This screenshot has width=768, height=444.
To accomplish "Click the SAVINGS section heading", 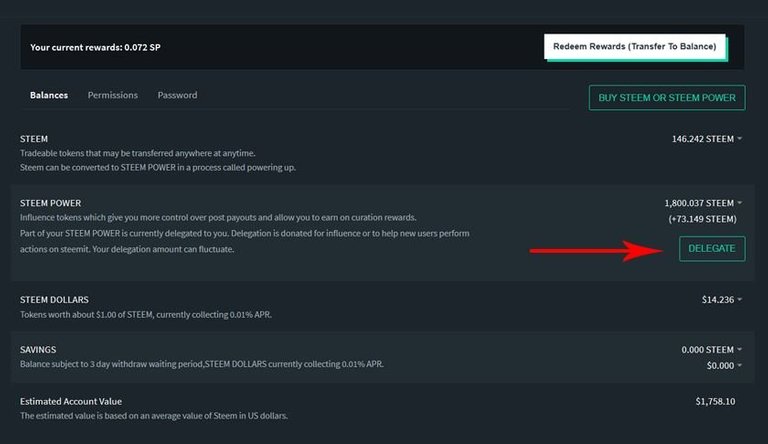I will pyautogui.click(x=38, y=349).
